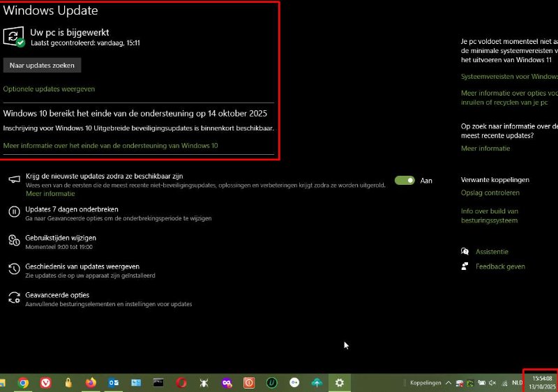Open Vivaldi browser from the taskbar
Screen dimensions: 558x392
[x=46, y=383]
